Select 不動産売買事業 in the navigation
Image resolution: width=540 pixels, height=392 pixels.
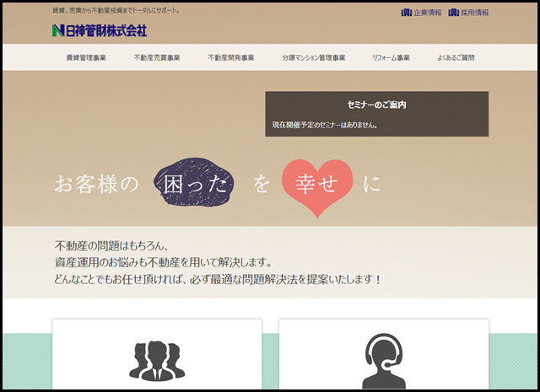pos(157,58)
